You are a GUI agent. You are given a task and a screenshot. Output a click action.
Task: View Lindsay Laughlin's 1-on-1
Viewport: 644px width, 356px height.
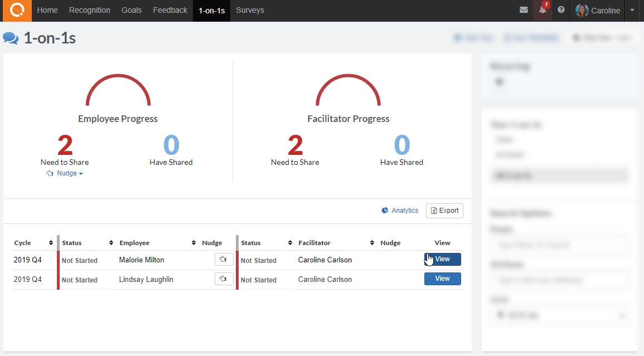tap(442, 279)
